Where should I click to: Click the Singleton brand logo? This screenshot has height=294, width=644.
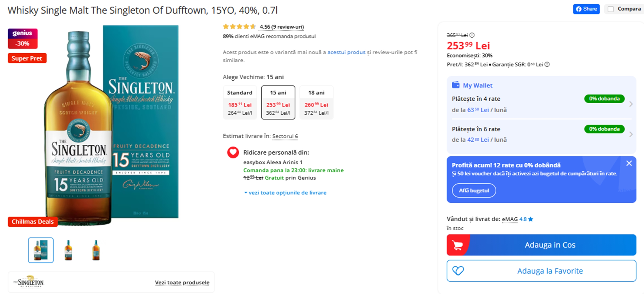pos(29,282)
